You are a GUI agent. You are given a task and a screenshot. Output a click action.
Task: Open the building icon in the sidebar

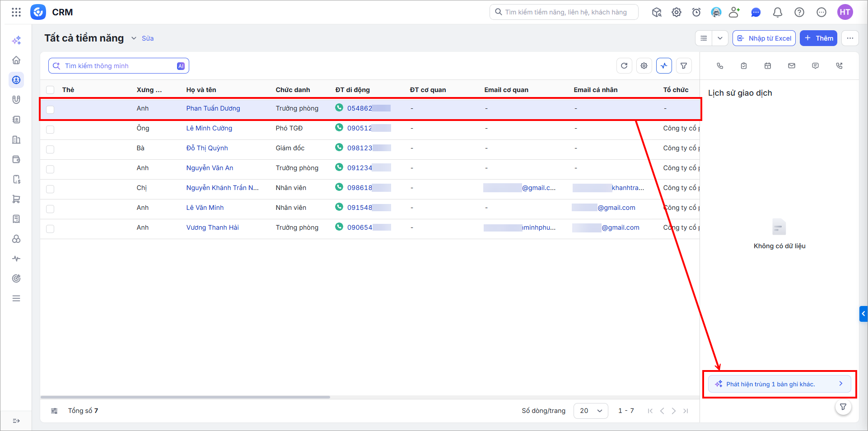[16, 139]
